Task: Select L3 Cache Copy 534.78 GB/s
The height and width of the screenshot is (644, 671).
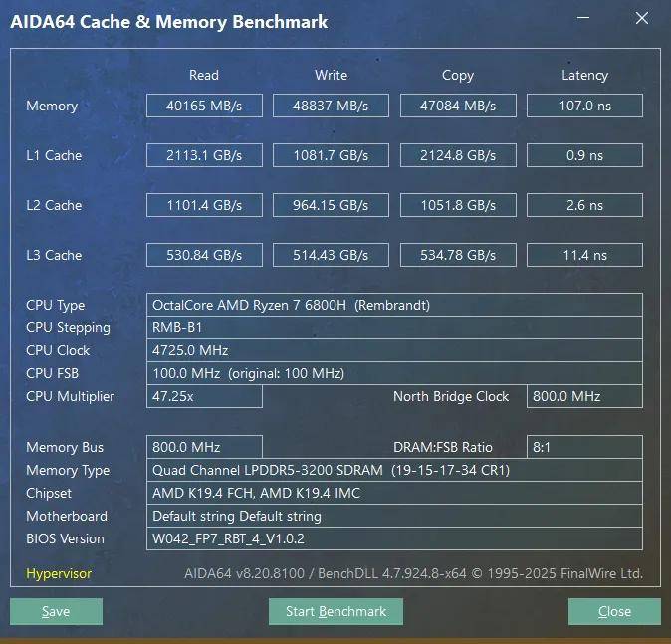Action: click(x=458, y=255)
